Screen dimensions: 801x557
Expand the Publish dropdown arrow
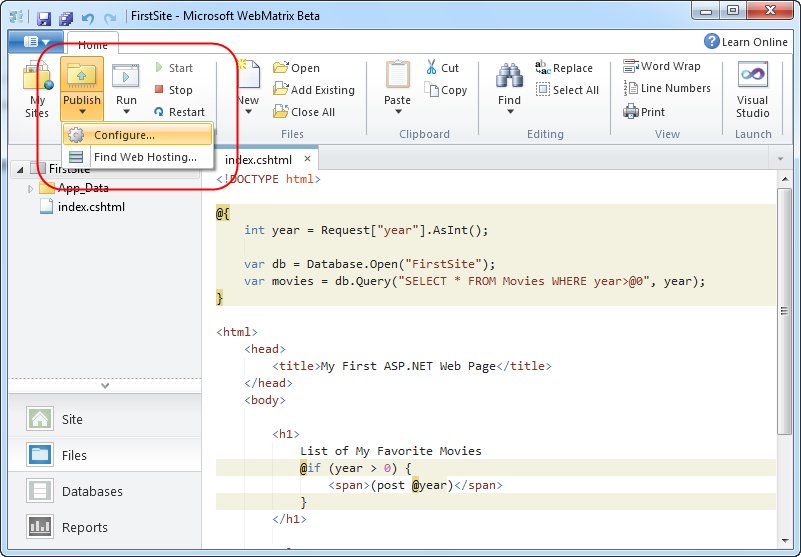point(82,112)
